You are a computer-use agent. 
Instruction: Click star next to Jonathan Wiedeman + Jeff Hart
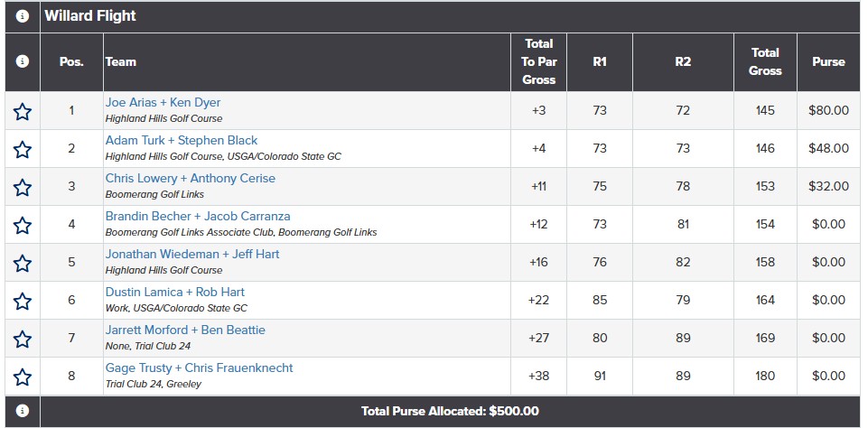coord(23,264)
